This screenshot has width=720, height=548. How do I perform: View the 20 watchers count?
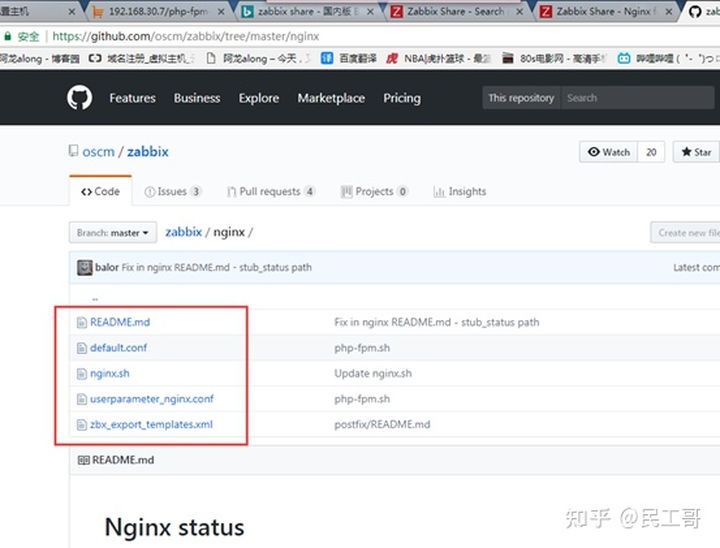click(651, 152)
